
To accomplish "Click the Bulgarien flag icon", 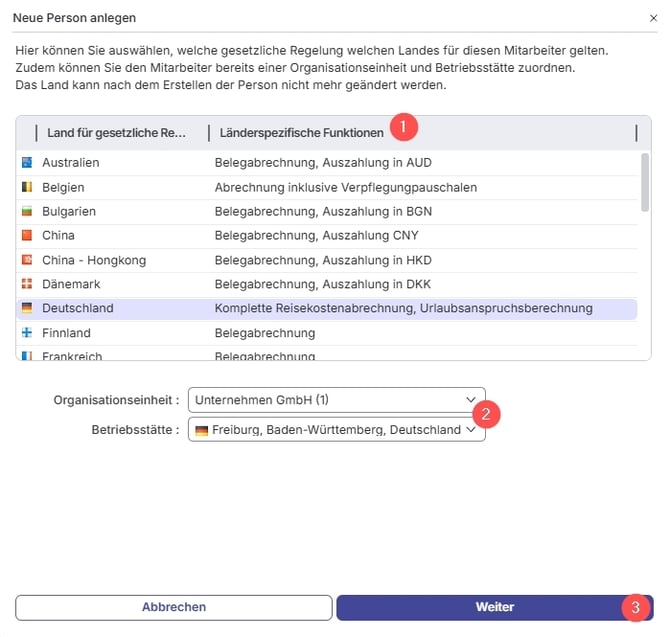I will pos(27,211).
